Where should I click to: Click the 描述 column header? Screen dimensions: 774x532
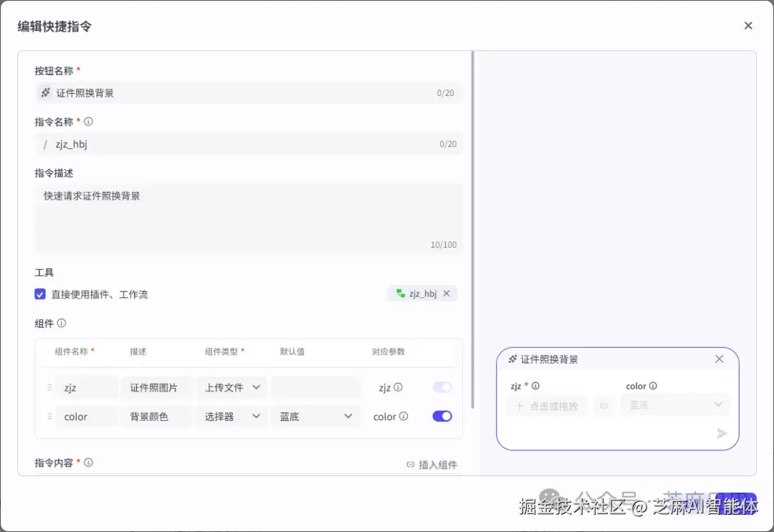(138, 352)
